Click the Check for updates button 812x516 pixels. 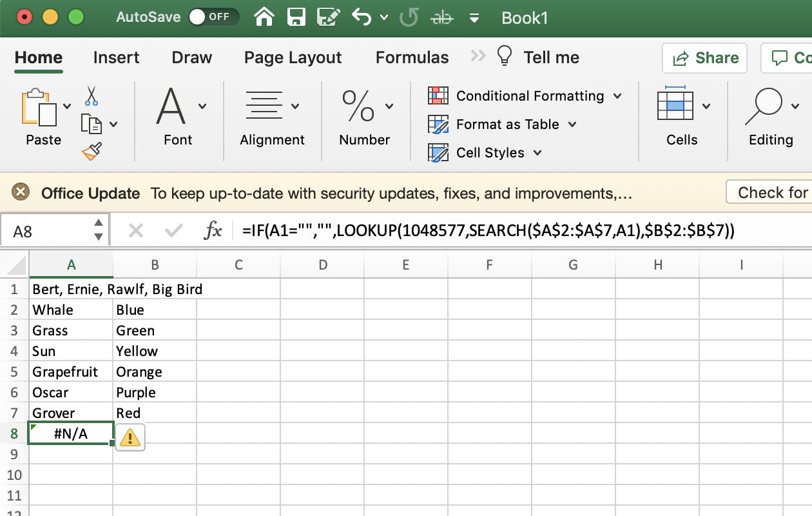pos(769,192)
